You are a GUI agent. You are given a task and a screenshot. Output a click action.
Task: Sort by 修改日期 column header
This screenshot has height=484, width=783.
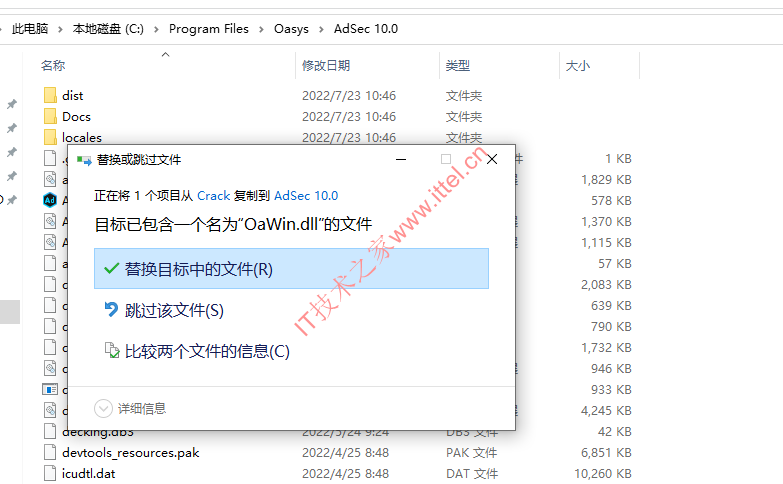coord(326,65)
